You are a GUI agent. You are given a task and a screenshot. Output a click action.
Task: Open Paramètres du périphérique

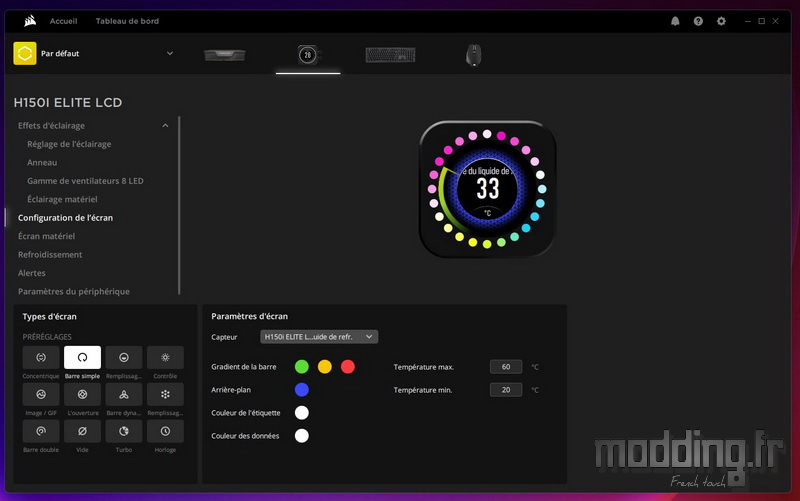coord(73,291)
